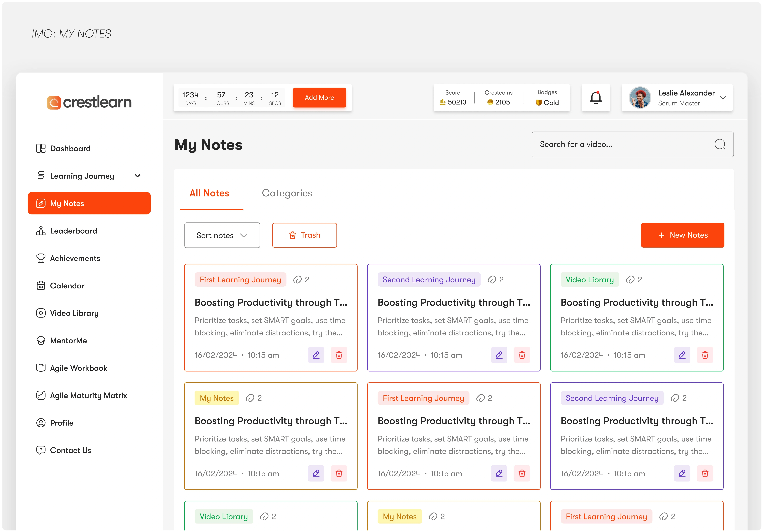
Task: Click the Leaderboard podium icon
Action: point(41,231)
